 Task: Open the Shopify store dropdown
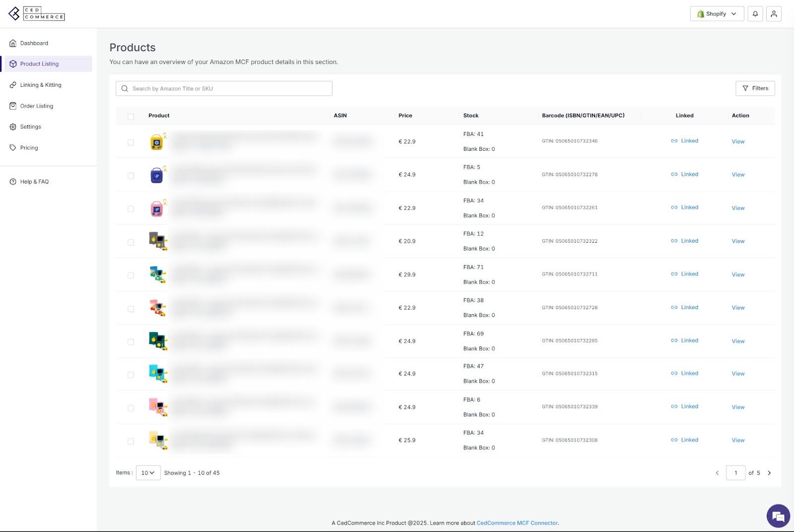pyautogui.click(x=716, y=13)
